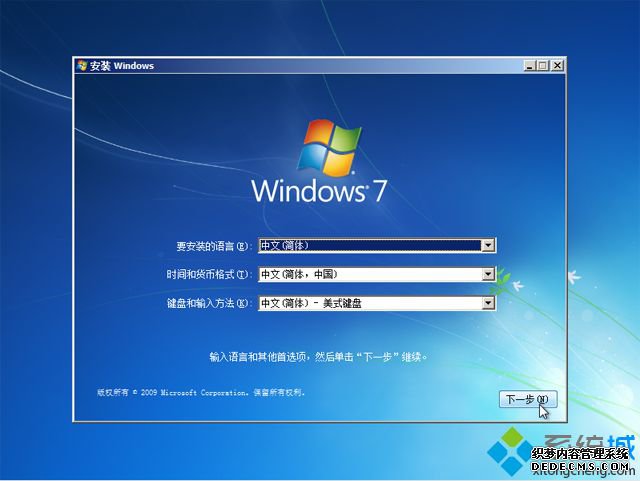Maximize the 安装 Windows window
Viewport: 640px width, 481px height.
543,65
